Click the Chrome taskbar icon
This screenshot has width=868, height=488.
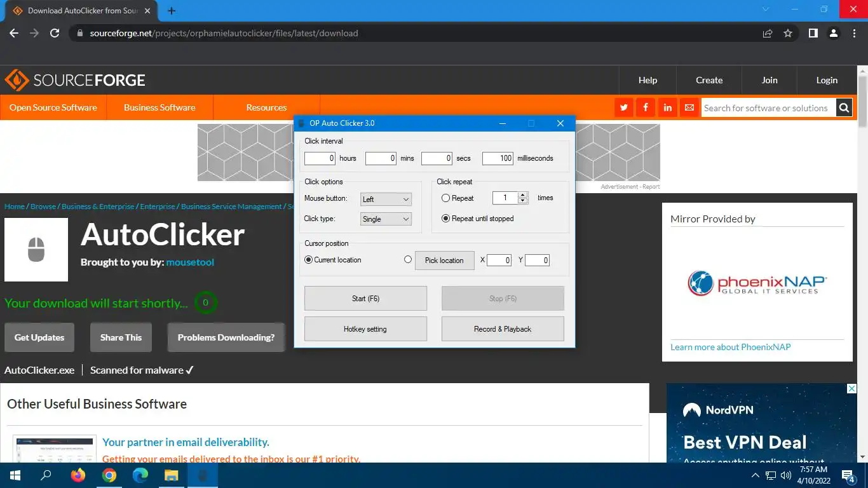tap(109, 475)
